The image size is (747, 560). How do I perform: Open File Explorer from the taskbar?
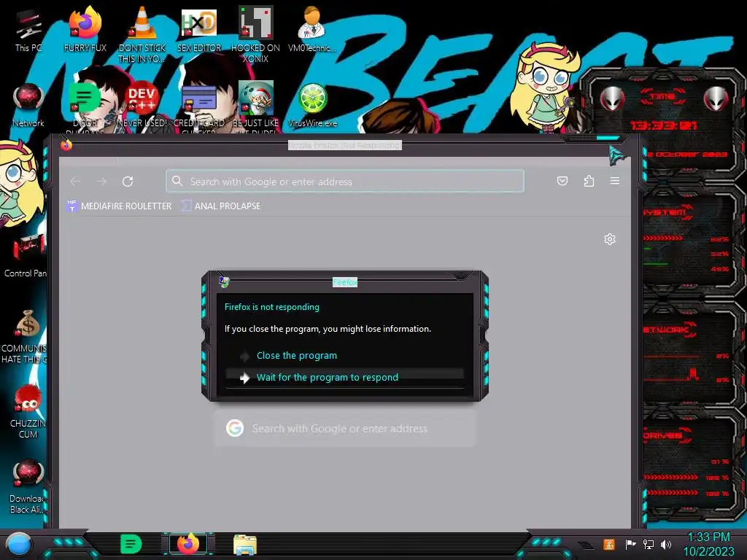pyautogui.click(x=245, y=545)
